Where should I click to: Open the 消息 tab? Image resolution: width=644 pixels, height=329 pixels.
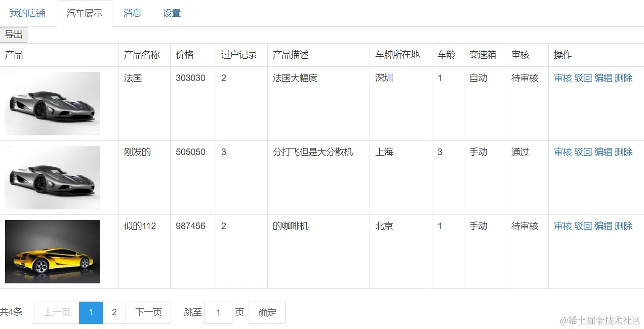click(132, 13)
